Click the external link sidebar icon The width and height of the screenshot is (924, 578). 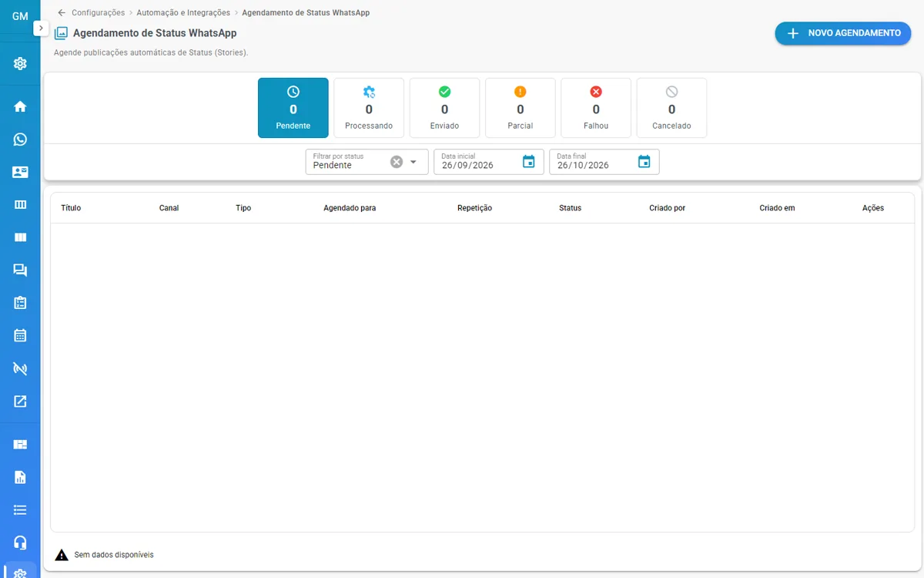pyautogui.click(x=20, y=401)
